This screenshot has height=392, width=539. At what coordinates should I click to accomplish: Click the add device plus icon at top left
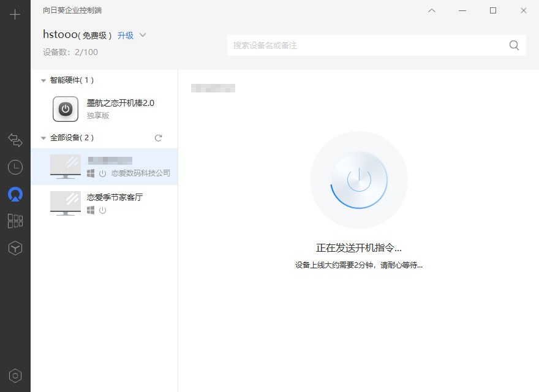(x=15, y=14)
